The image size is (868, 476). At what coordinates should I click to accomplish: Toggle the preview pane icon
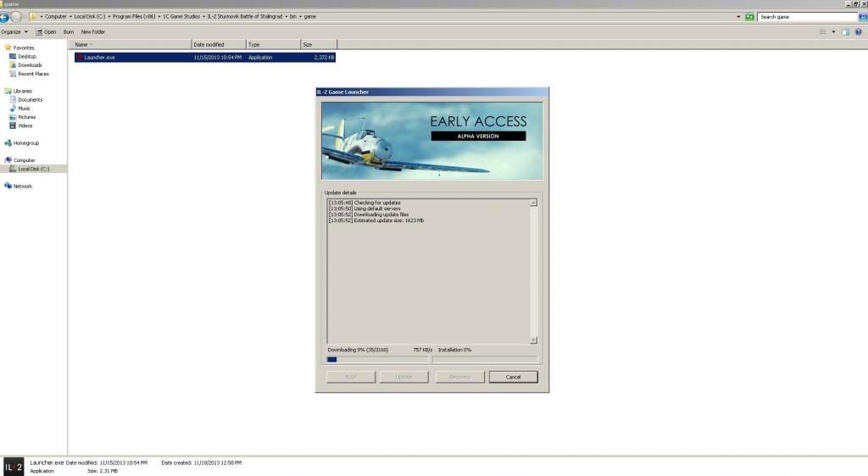[845, 32]
